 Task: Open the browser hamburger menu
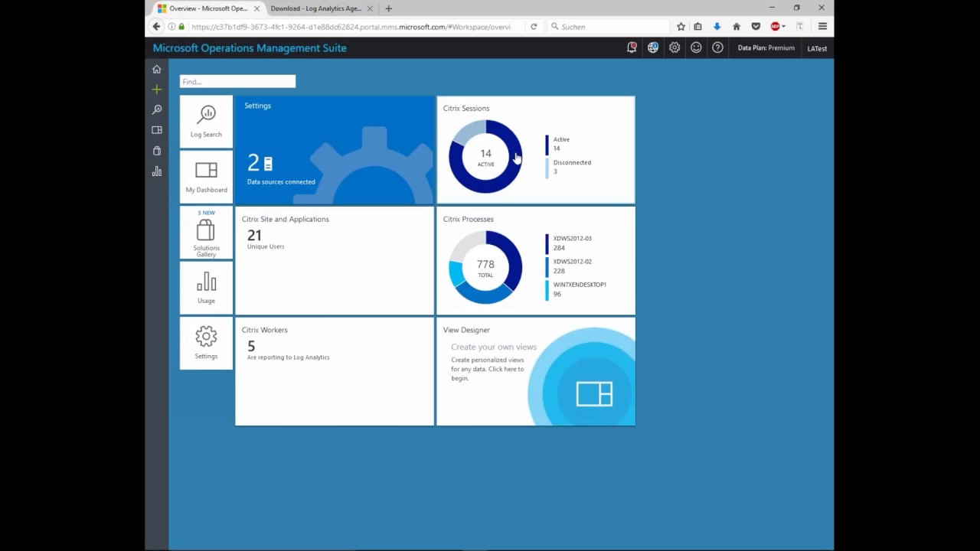point(822,27)
